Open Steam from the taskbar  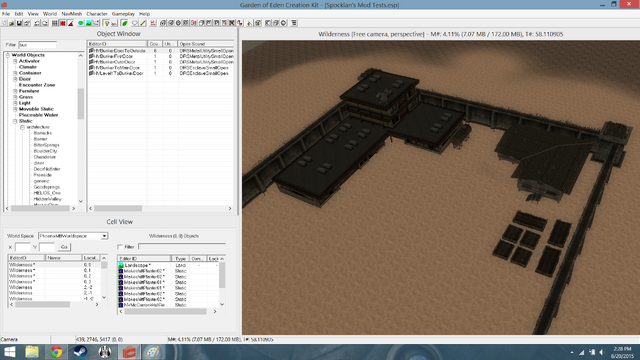(80, 352)
